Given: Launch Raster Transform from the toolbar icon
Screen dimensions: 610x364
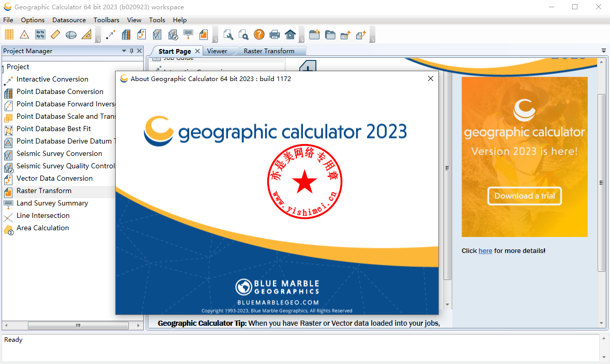Looking at the screenshot, I should click(204, 35).
